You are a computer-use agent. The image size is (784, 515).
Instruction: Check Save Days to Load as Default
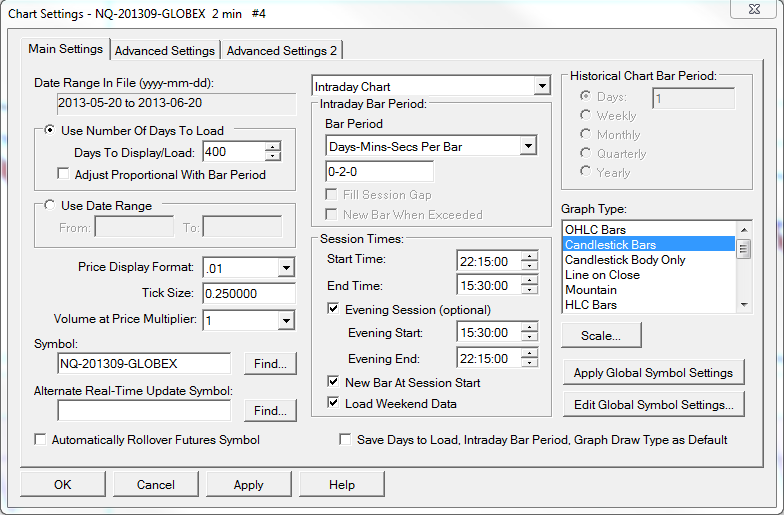345,440
